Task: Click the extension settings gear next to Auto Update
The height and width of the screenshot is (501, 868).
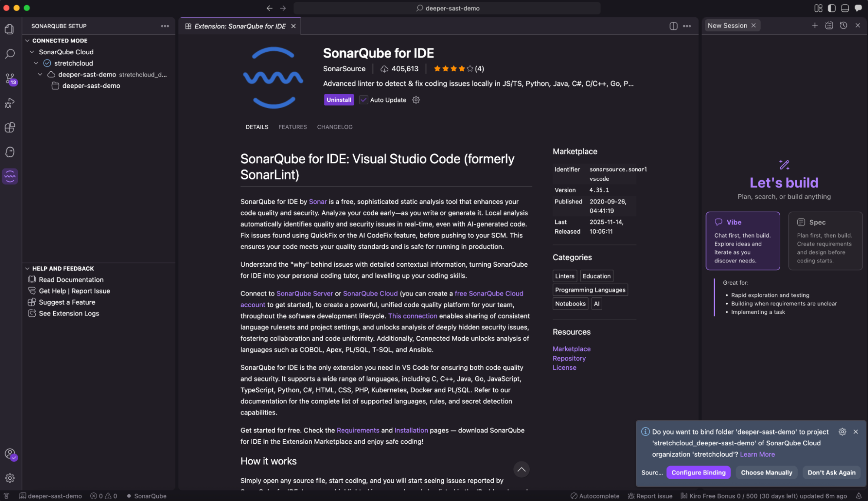Action: coord(416,100)
